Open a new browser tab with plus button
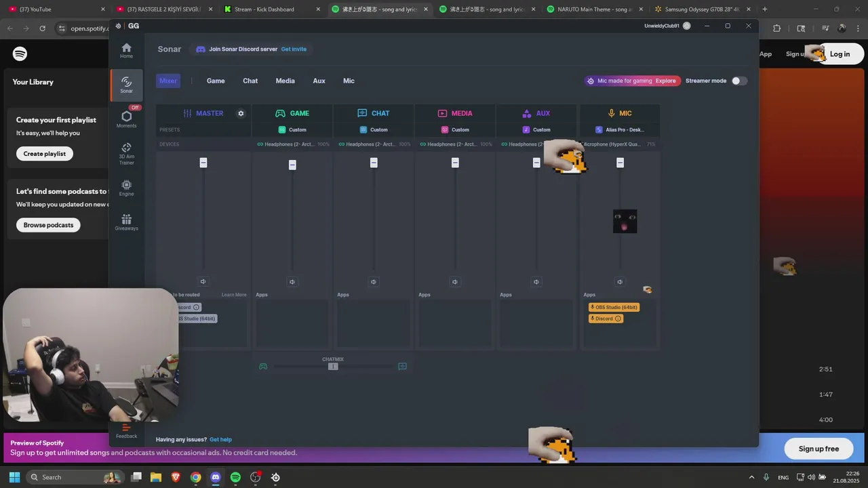 click(765, 9)
